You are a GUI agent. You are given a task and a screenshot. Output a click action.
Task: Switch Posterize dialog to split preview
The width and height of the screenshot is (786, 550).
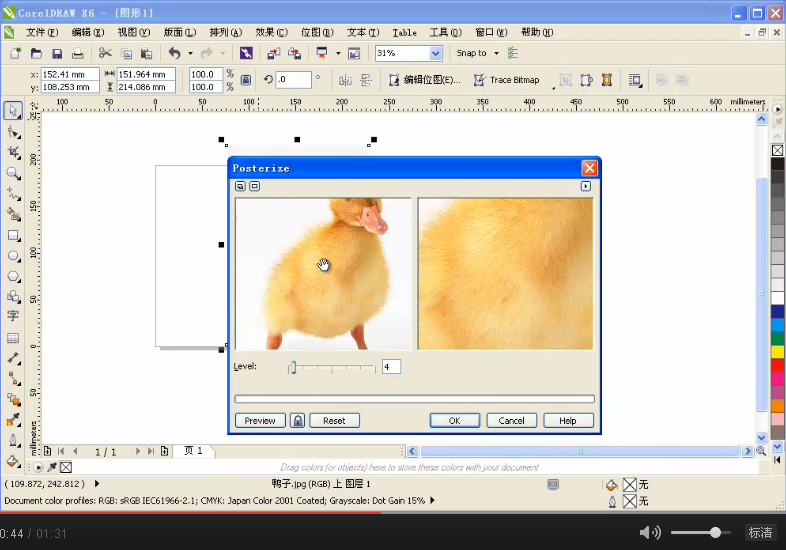240,186
